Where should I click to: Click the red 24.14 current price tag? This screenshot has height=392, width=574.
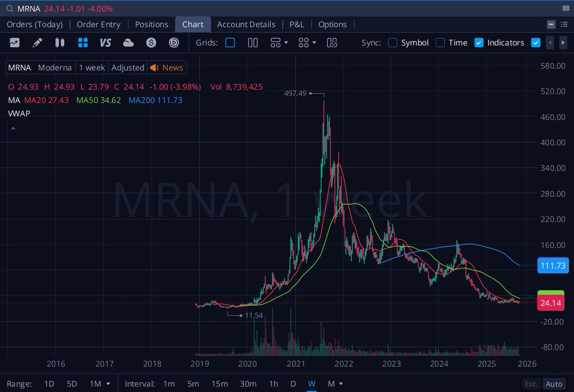click(552, 303)
